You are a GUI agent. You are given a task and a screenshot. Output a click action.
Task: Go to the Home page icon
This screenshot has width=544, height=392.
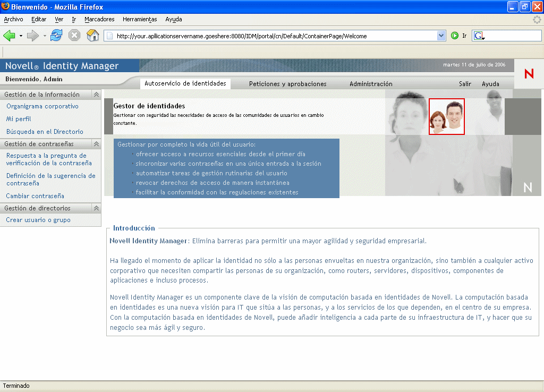pyautogui.click(x=92, y=35)
